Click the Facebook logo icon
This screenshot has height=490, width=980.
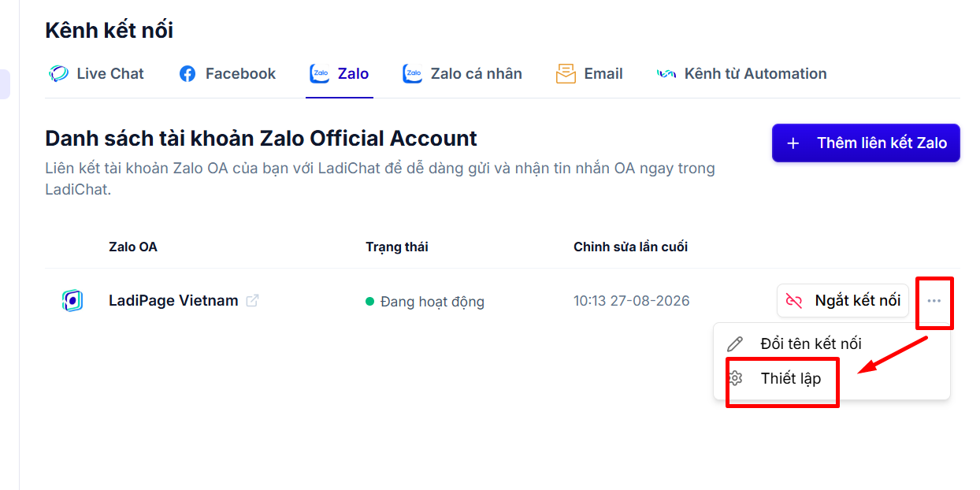tap(187, 74)
